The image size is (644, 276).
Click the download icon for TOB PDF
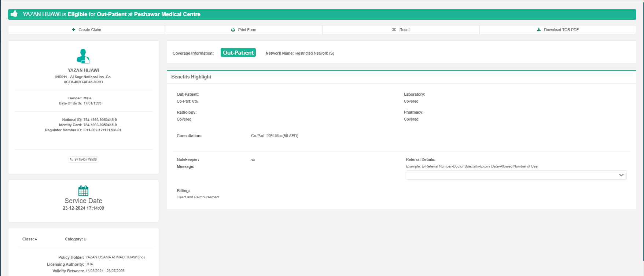(x=539, y=30)
